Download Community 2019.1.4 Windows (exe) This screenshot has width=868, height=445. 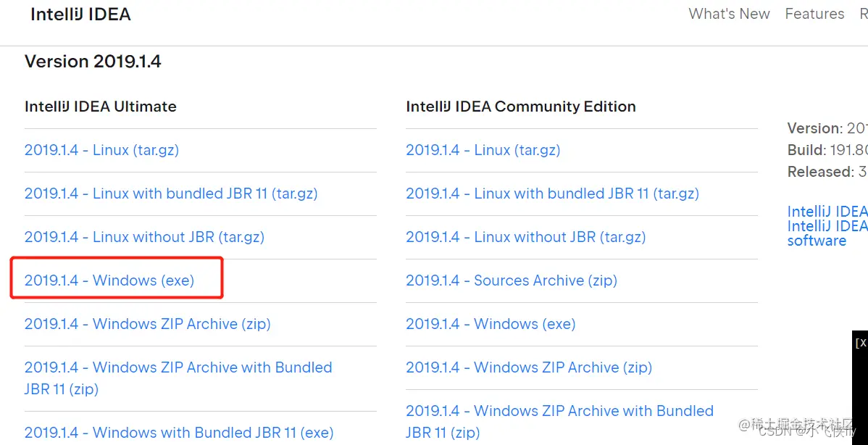point(491,324)
